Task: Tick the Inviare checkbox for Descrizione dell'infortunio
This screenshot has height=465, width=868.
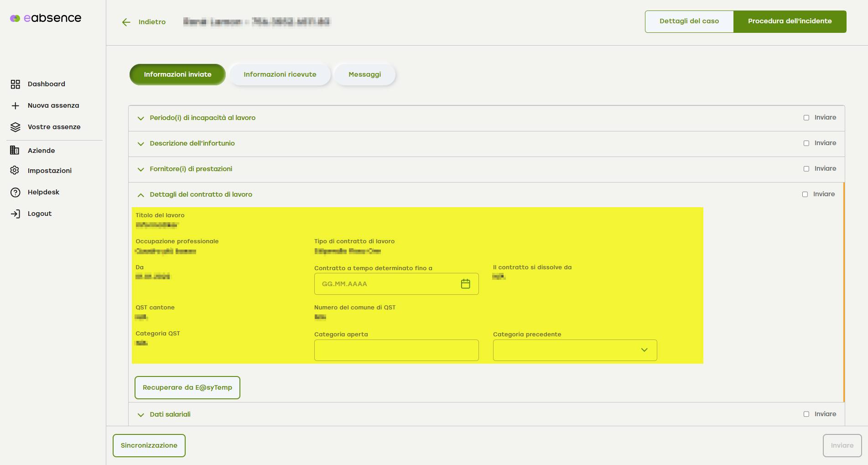Action: 806,143
